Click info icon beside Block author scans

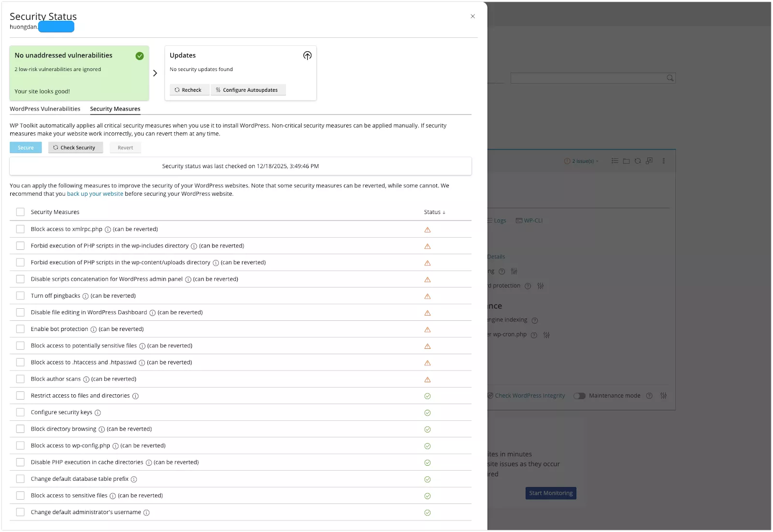(x=86, y=379)
